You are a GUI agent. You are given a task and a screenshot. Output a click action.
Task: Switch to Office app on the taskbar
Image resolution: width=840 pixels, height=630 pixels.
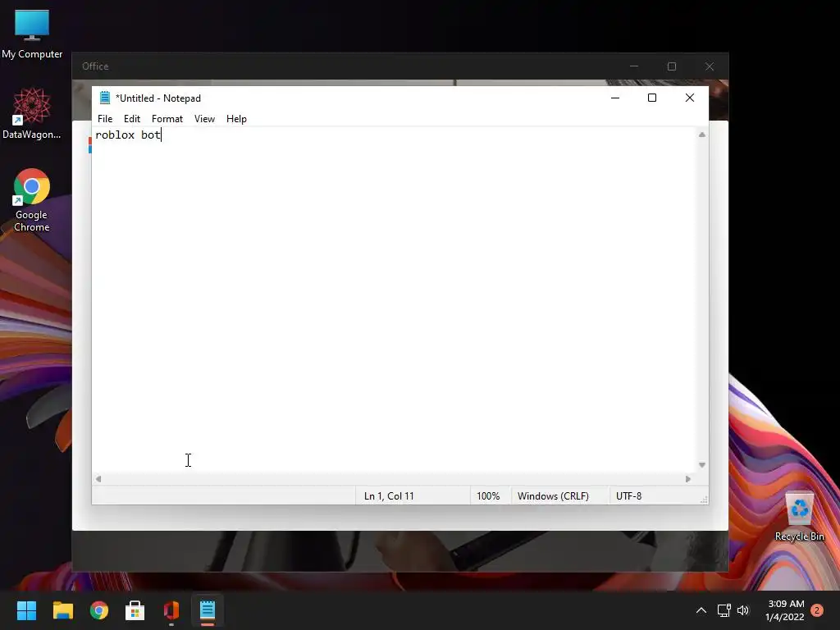pyautogui.click(x=171, y=610)
